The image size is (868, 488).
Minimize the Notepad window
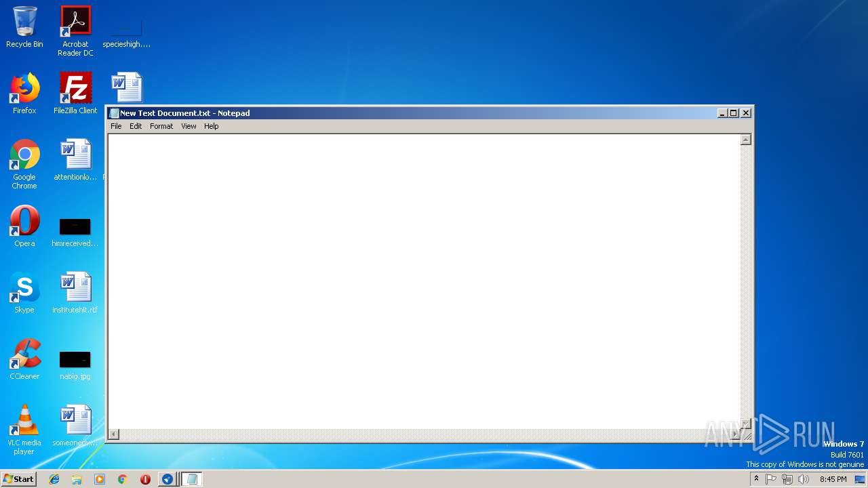(x=722, y=113)
